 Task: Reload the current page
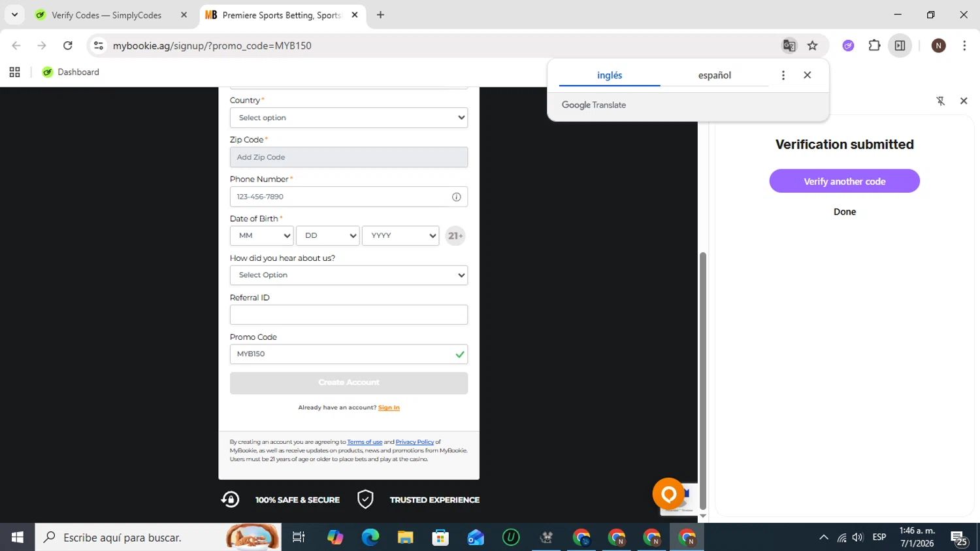(x=68, y=46)
